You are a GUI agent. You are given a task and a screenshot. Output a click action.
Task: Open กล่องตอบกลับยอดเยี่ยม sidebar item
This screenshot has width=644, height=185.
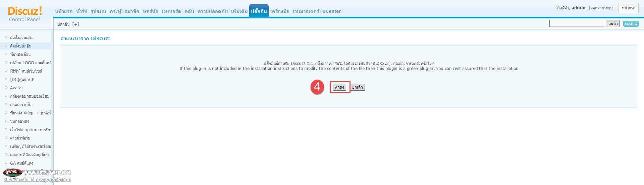point(30,96)
